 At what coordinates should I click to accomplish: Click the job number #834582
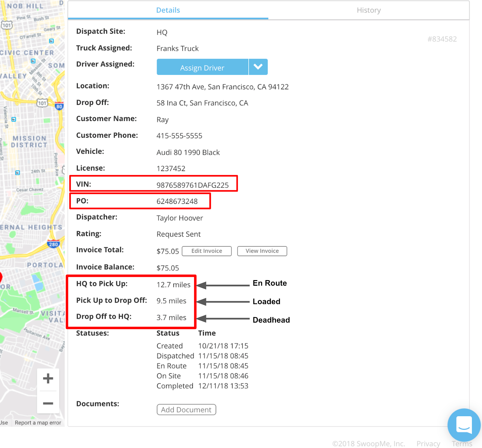(x=442, y=39)
